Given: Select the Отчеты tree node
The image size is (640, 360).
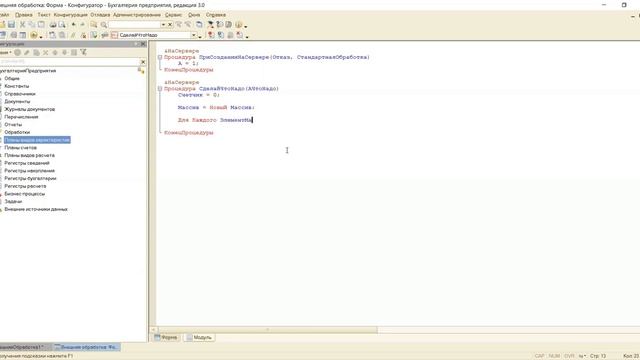Looking at the screenshot, I should coord(13,124).
